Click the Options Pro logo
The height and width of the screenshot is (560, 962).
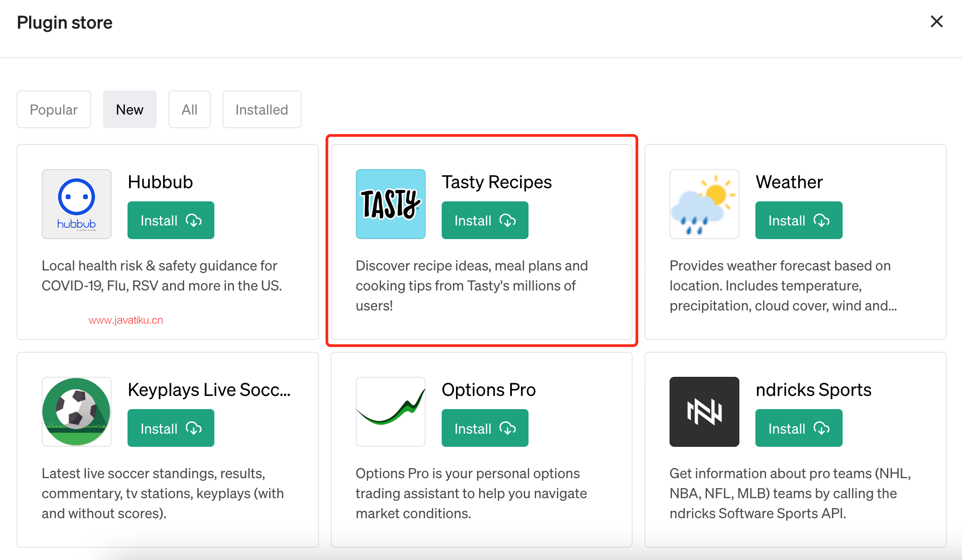click(x=391, y=412)
